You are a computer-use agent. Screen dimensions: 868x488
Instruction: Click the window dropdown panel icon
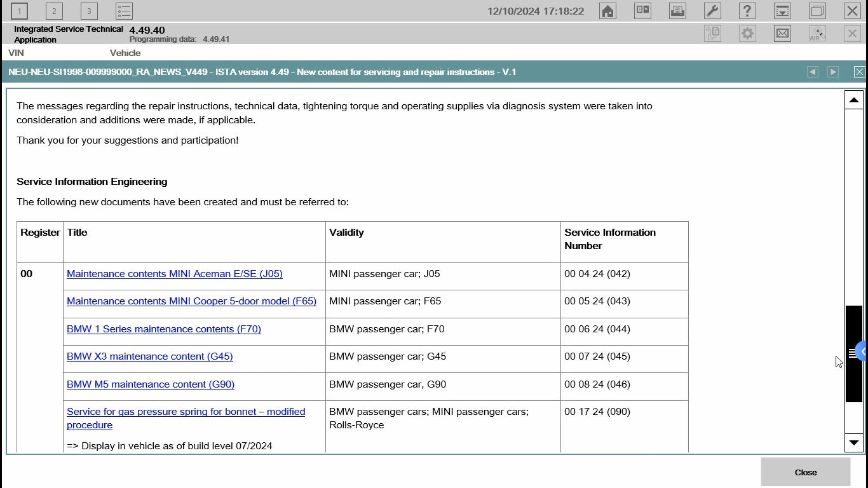click(x=782, y=11)
